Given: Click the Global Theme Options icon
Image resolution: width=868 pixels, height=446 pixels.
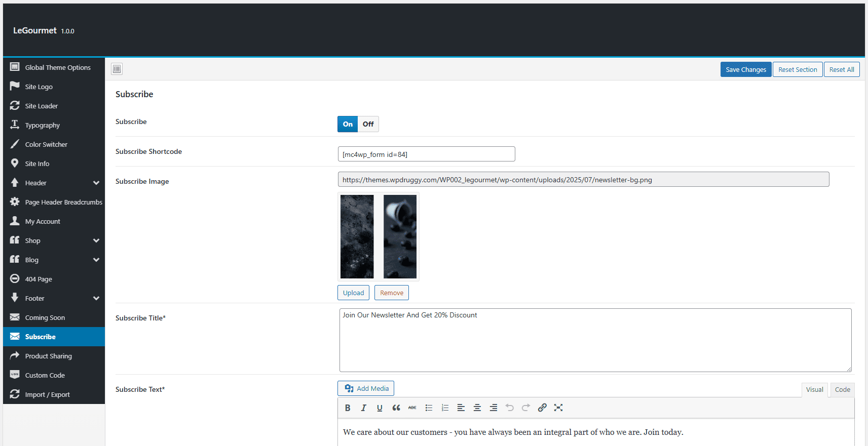Looking at the screenshot, I should (x=15, y=67).
